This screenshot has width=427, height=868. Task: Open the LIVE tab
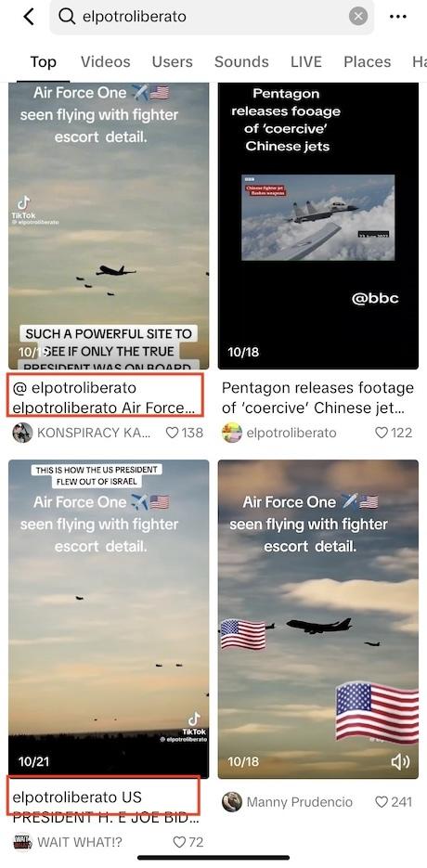[x=306, y=61]
